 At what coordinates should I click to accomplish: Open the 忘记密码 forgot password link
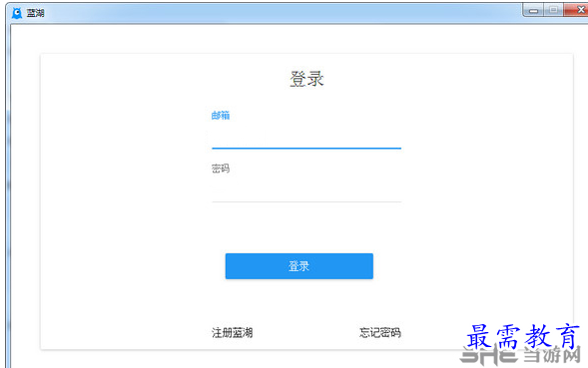[x=380, y=332]
